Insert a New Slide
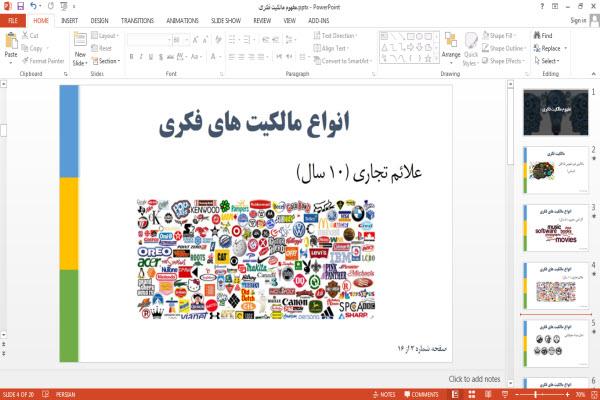 tap(80, 50)
